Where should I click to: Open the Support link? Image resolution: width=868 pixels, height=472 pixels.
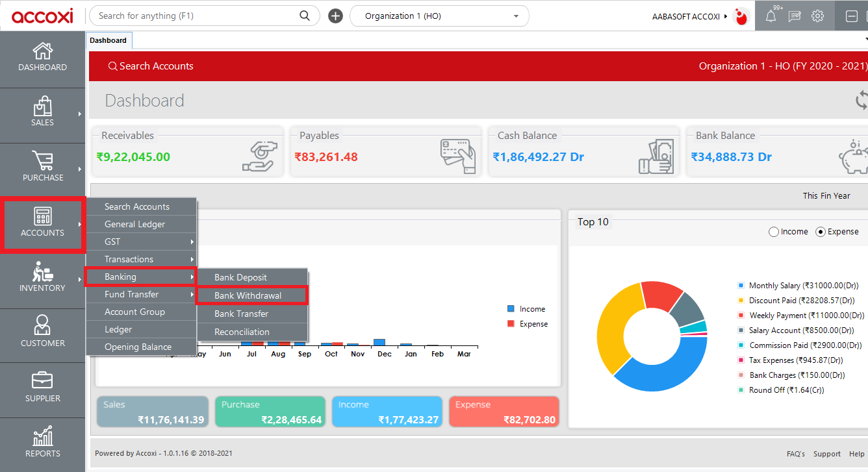tap(827, 454)
